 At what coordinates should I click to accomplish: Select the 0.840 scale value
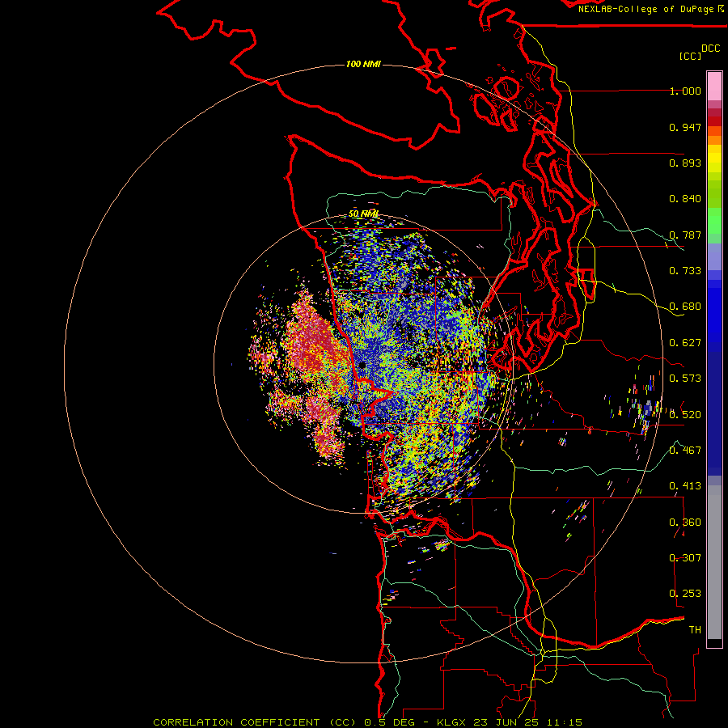click(x=685, y=199)
